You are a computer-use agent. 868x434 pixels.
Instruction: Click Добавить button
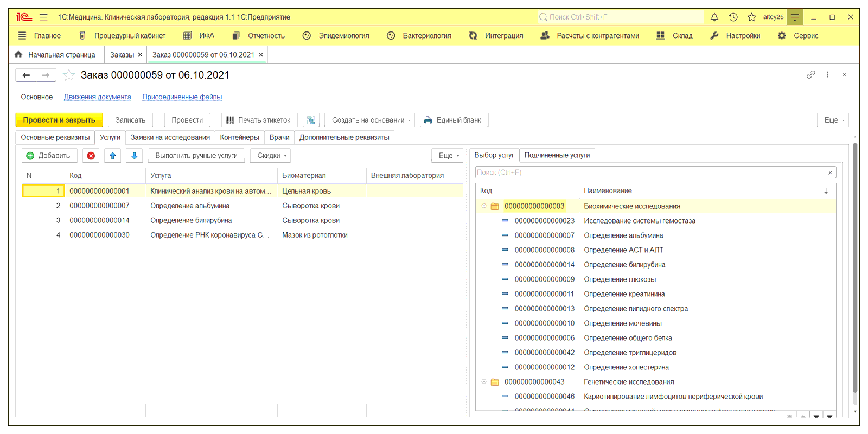click(x=49, y=156)
